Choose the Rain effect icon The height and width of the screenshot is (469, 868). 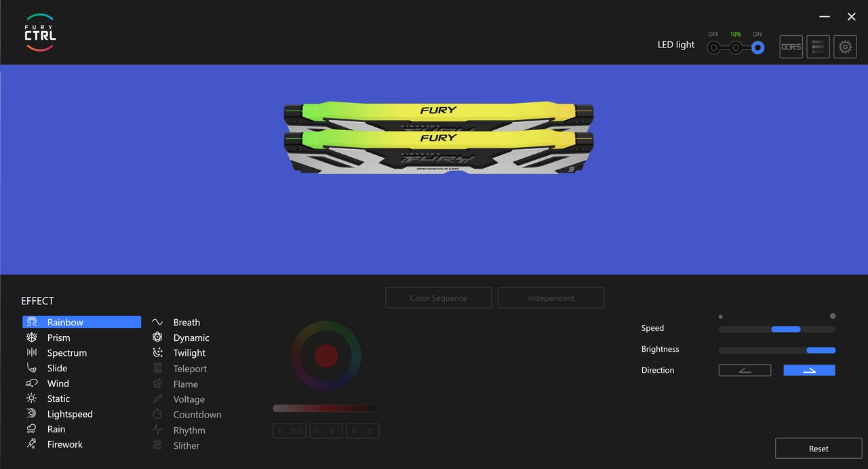coord(32,429)
